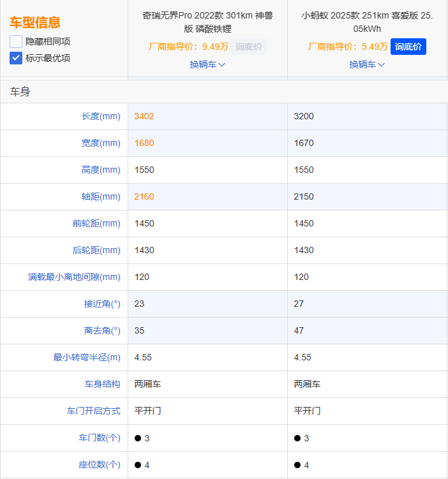Click the 后轮距(mm) parameter label

tap(96, 250)
